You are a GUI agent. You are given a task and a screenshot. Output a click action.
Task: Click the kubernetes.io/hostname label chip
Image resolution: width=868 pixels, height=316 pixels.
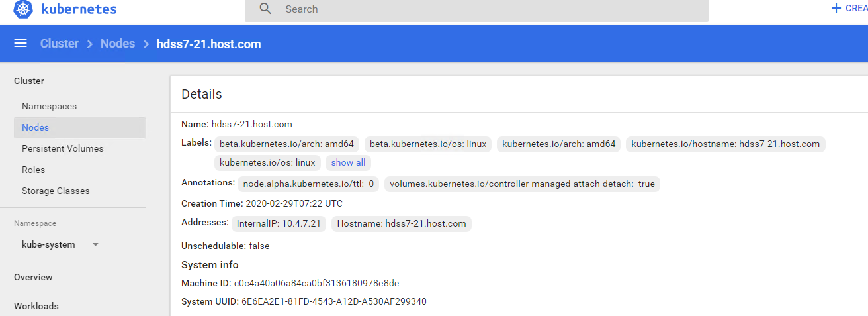725,144
